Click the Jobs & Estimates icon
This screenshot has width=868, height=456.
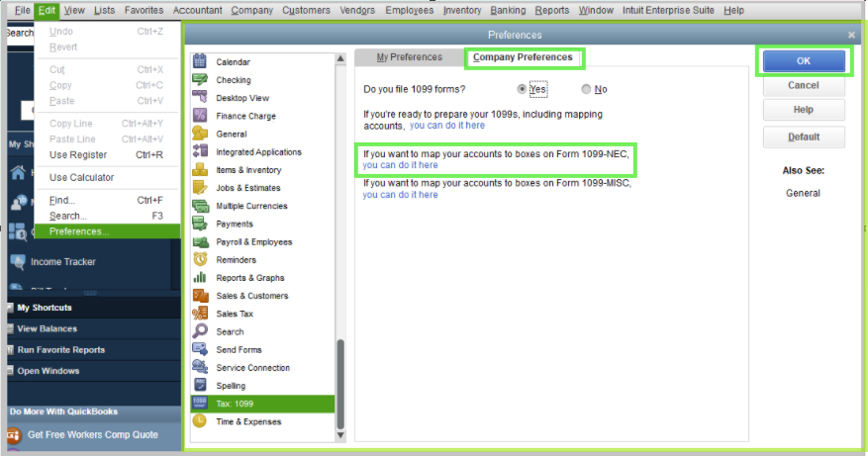[x=200, y=188]
